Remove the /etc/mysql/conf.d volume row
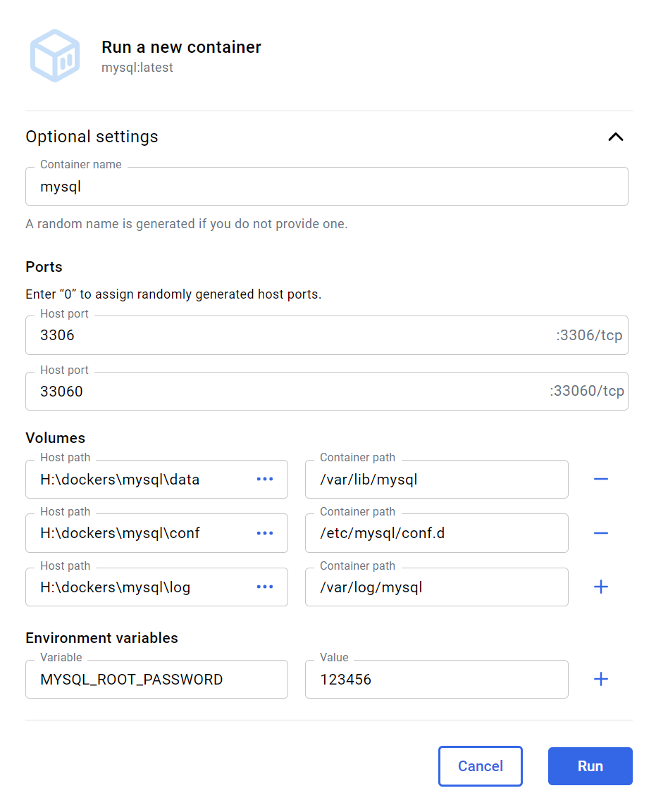 click(600, 533)
